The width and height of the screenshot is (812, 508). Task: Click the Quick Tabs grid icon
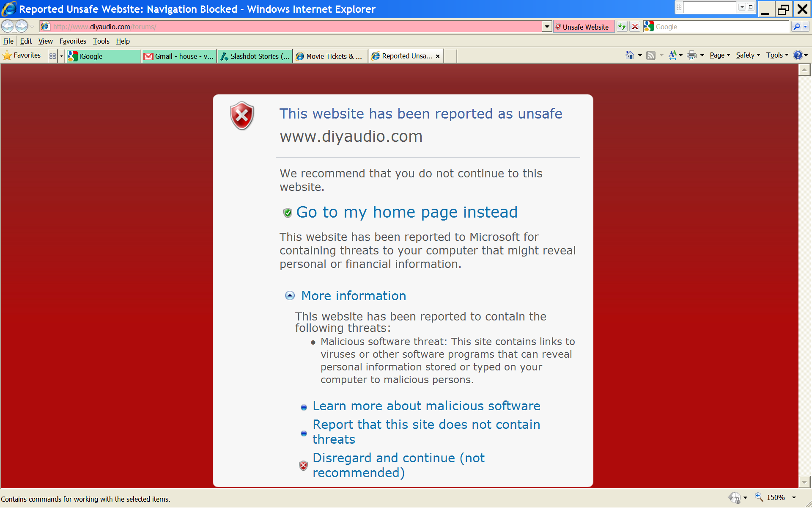tap(52, 56)
